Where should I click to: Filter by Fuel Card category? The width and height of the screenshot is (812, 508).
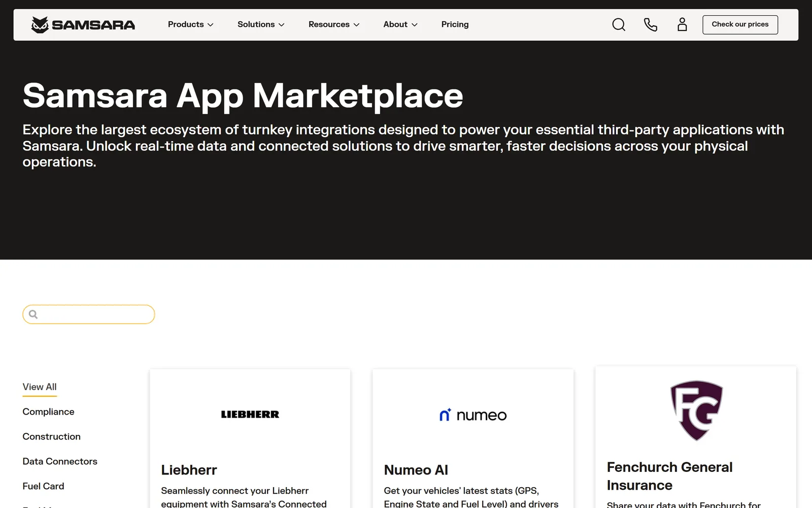[x=43, y=487]
